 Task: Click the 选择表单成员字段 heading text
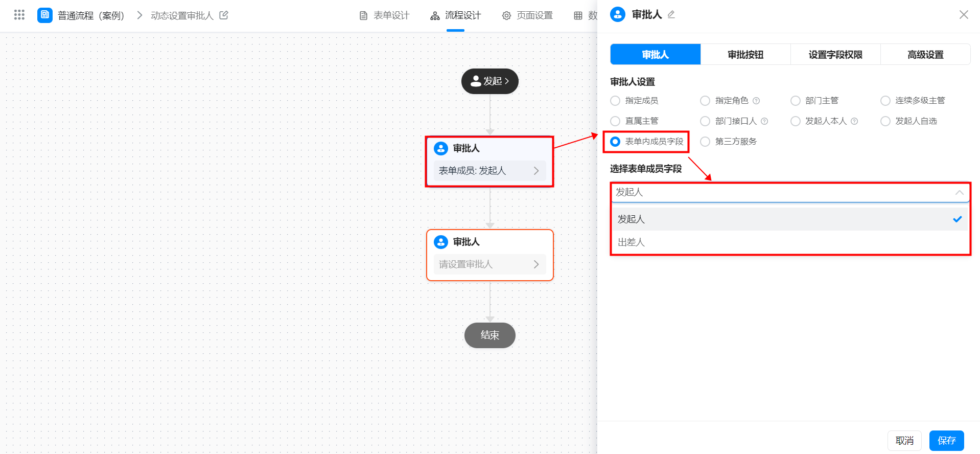tap(646, 169)
